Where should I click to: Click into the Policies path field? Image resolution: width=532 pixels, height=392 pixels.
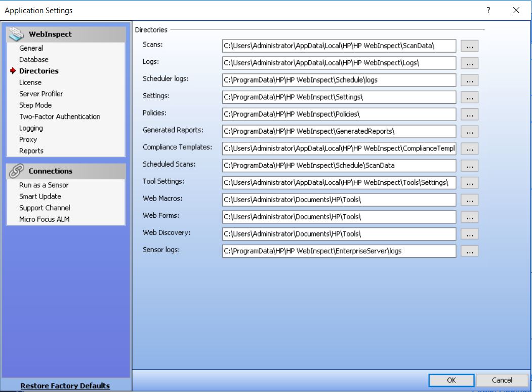(339, 114)
